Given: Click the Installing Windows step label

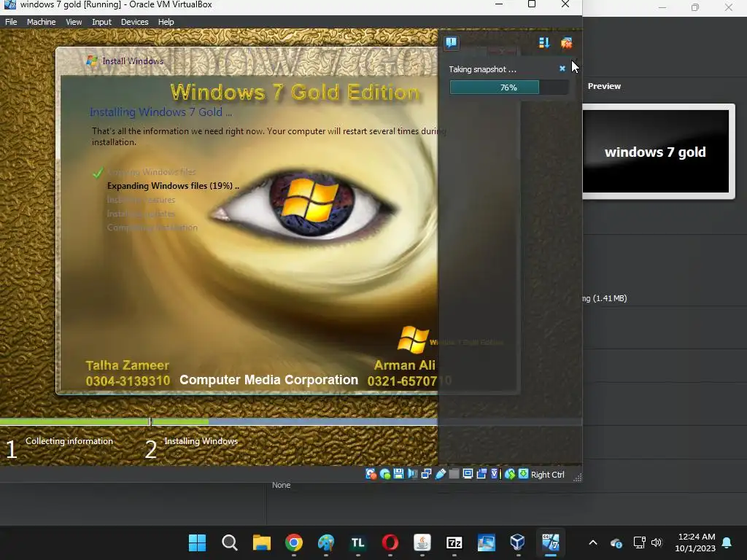Looking at the screenshot, I should pos(201,441).
